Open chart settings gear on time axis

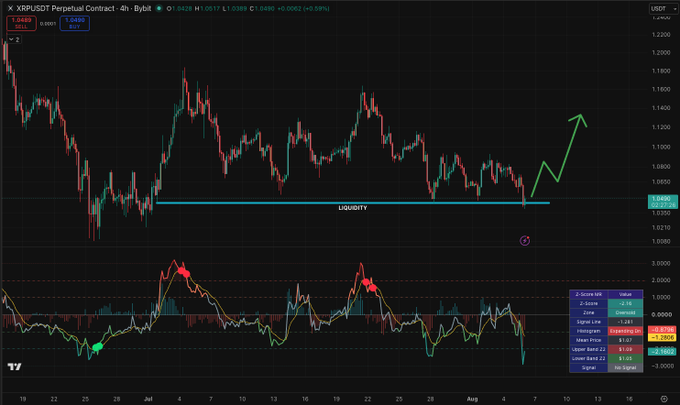pyautogui.click(x=664, y=398)
